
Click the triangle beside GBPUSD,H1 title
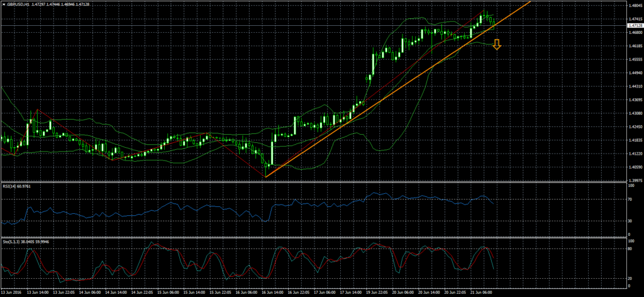3,4
